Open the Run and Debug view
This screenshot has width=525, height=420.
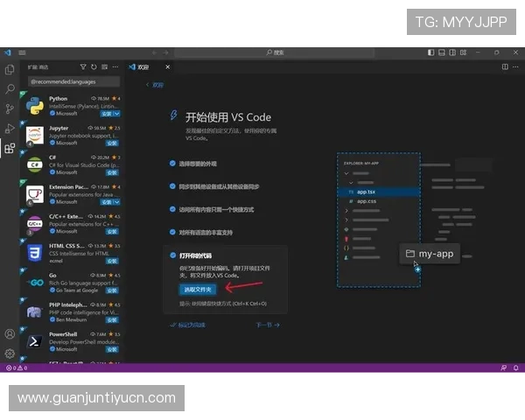point(10,128)
